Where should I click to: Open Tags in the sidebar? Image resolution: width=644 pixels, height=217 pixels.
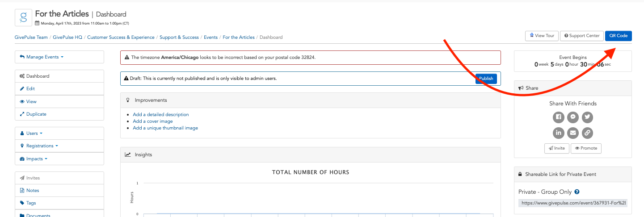click(x=59, y=203)
